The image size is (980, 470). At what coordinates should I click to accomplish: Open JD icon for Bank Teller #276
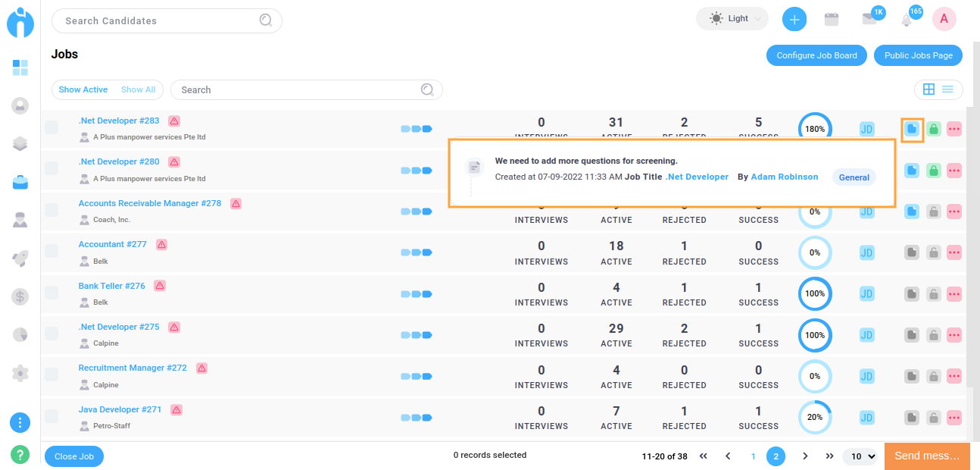click(x=867, y=294)
